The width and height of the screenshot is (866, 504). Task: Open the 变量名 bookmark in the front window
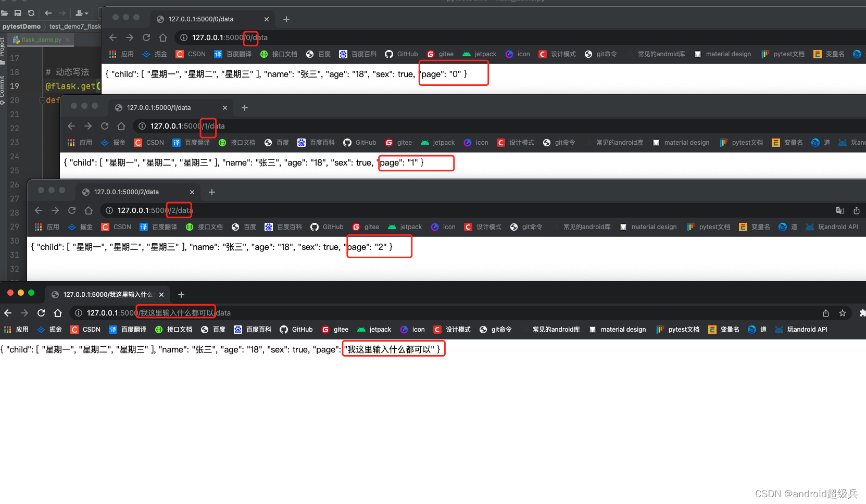click(x=724, y=330)
